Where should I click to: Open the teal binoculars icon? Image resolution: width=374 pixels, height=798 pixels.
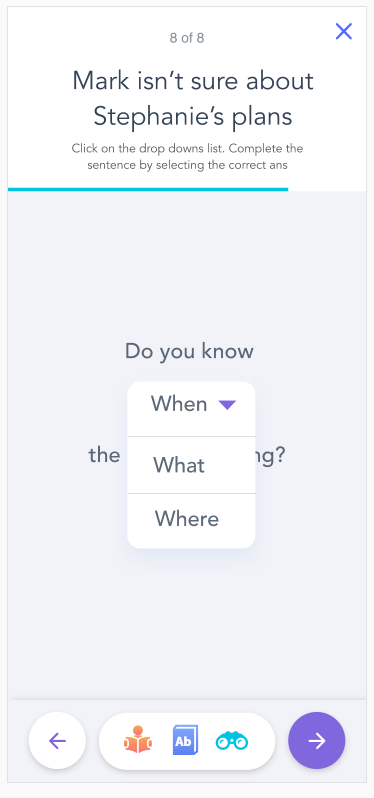coord(232,740)
